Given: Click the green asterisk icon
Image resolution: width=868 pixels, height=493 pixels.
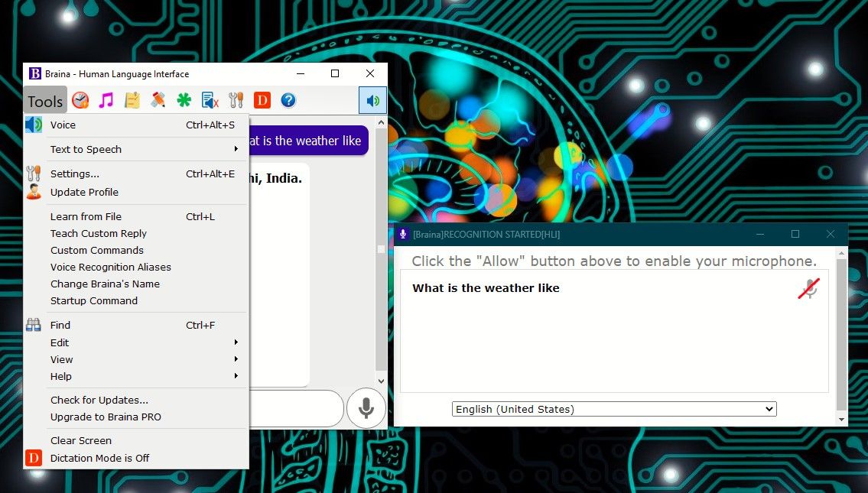Looking at the screenshot, I should coord(184,100).
